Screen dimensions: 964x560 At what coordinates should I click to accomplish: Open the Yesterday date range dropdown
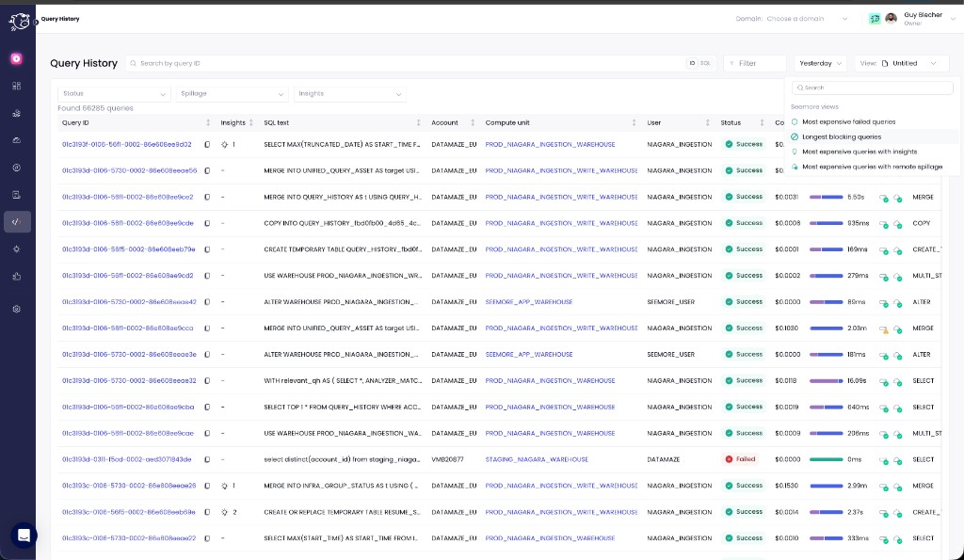click(x=822, y=63)
